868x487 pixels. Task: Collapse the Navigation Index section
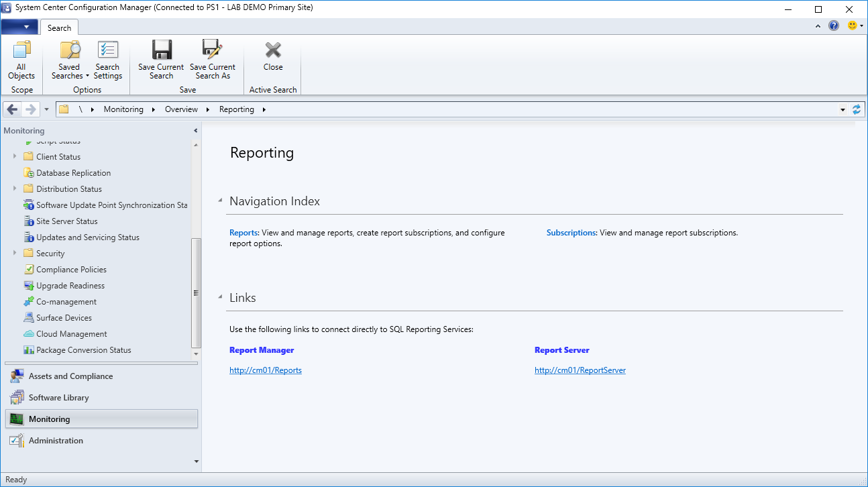[x=219, y=199]
